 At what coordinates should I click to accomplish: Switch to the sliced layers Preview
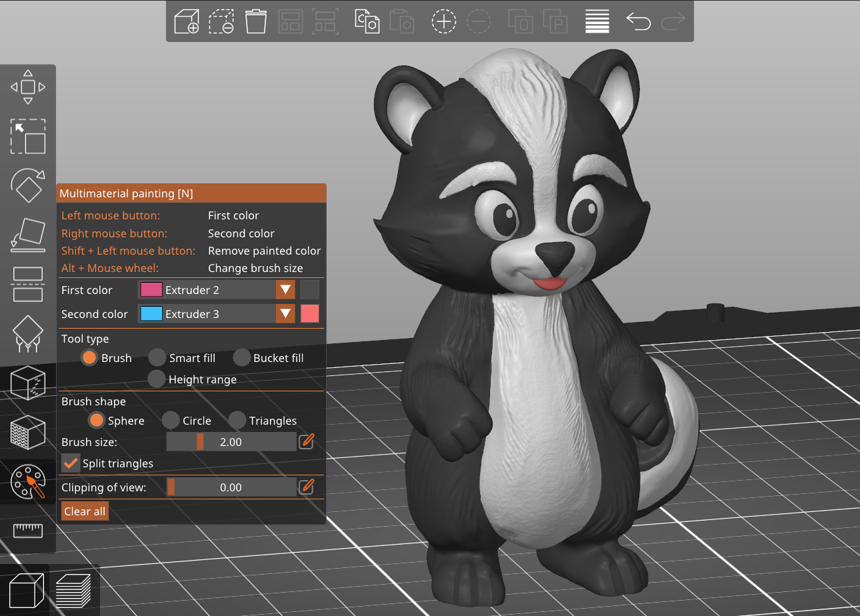tap(73, 591)
